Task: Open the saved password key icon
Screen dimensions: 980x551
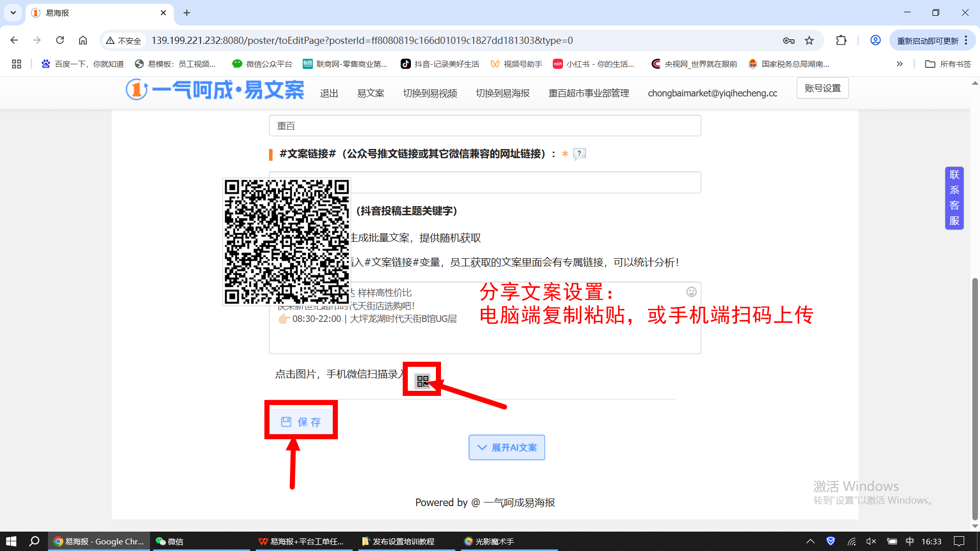Action: click(x=789, y=40)
